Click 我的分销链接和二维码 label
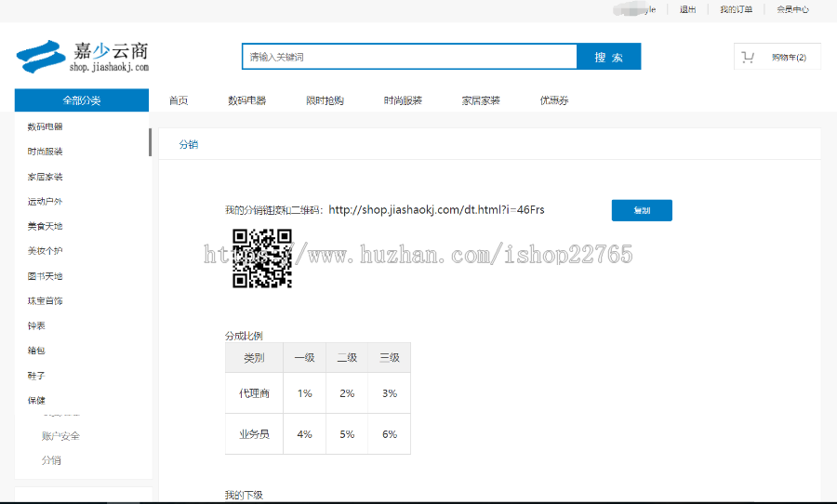Image resolution: width=837 pixels, height=504 pixels. 273,210
